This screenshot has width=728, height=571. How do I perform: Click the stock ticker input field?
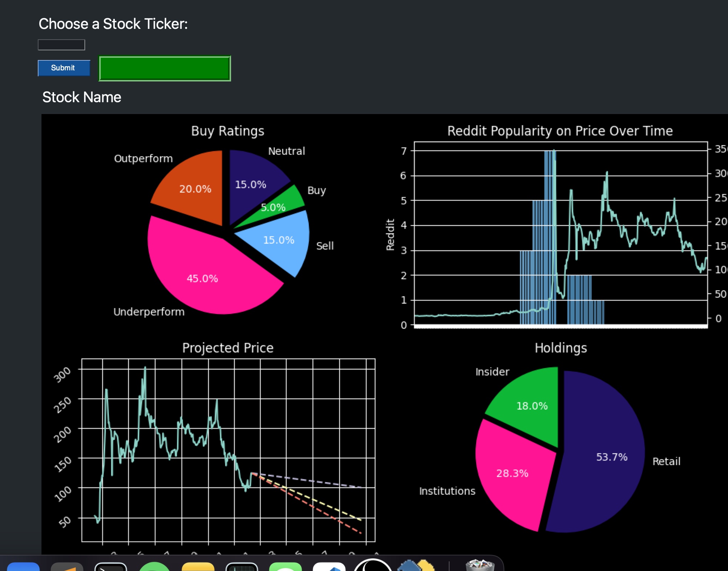coord(61,45)
